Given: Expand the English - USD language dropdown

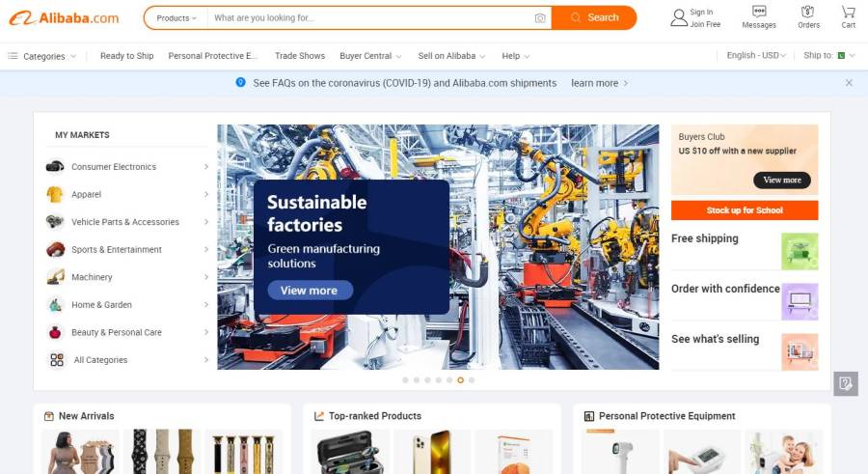Looking at the screenshot, I should pos(756,55).
